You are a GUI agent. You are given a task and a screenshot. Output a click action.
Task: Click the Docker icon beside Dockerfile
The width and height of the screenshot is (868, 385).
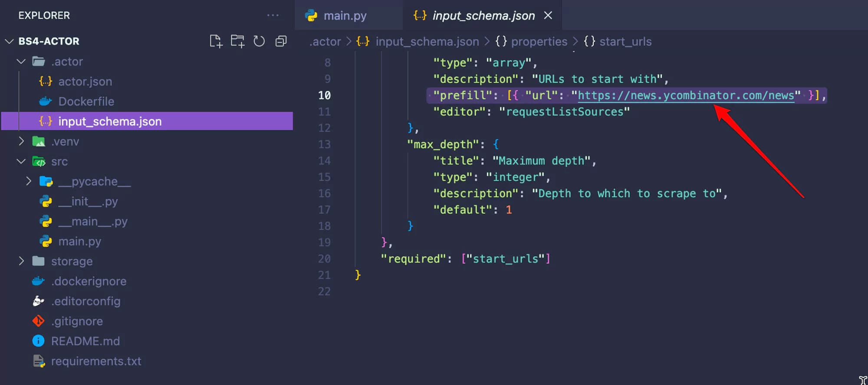46,101
